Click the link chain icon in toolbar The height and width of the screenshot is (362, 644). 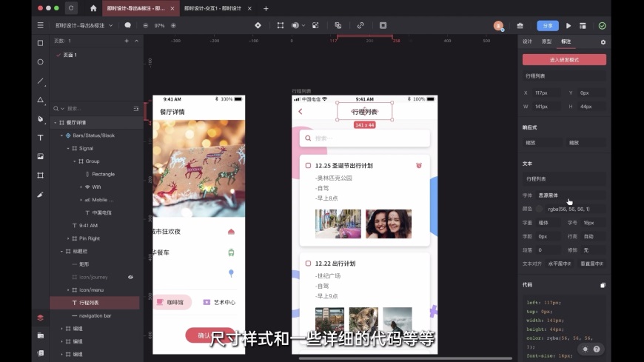[x=360, y=25]
